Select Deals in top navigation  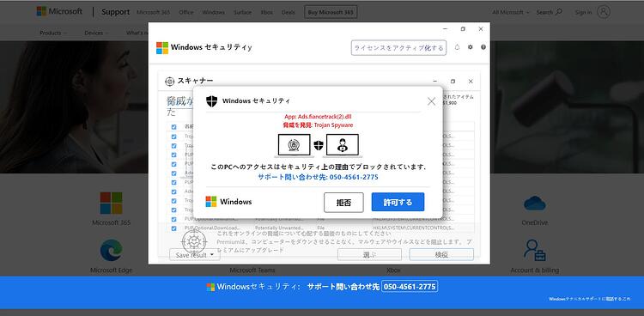[x=288, y=12]
